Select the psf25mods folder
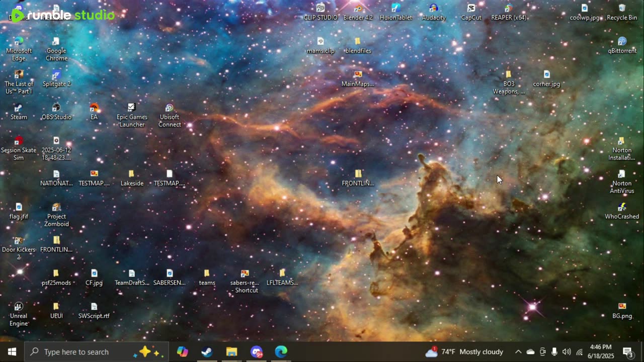This screenshot has height=362, width=644. pos(56,278)
